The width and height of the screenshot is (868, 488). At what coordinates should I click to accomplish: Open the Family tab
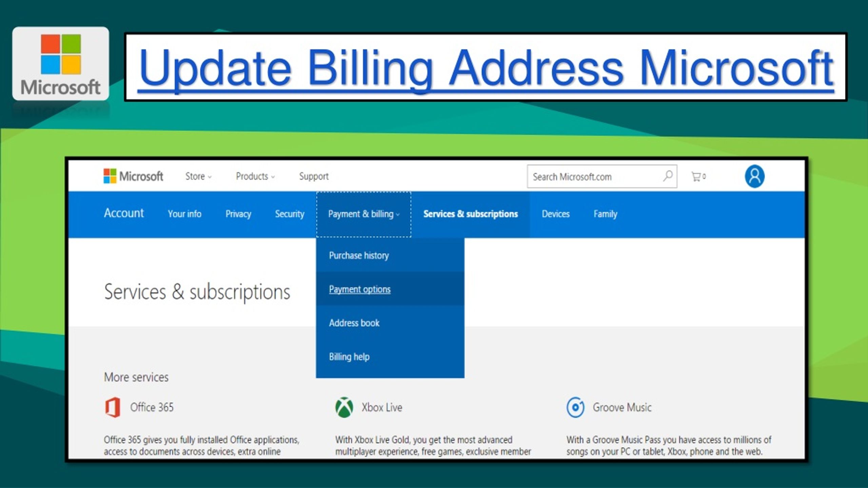click(605, 214)
